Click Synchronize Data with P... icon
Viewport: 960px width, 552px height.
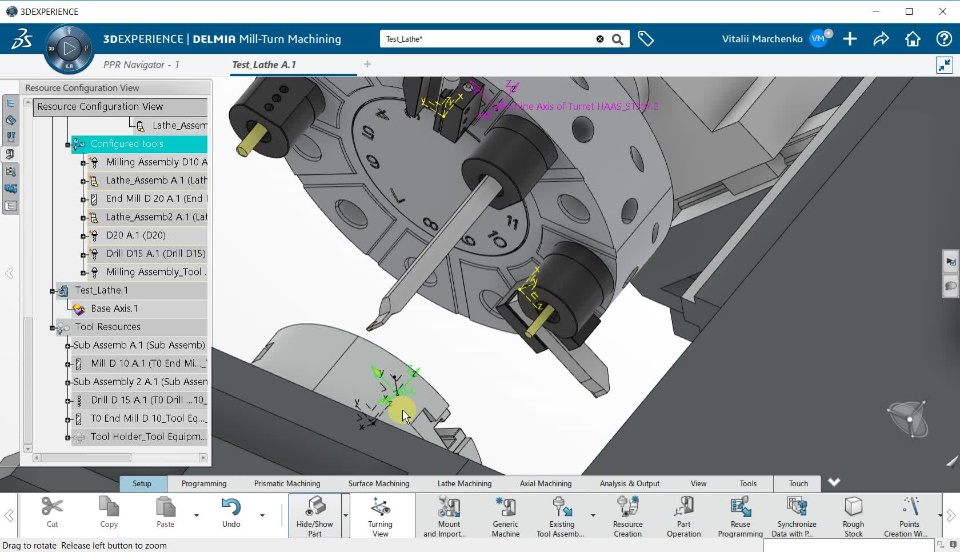(x=797, y=507)
